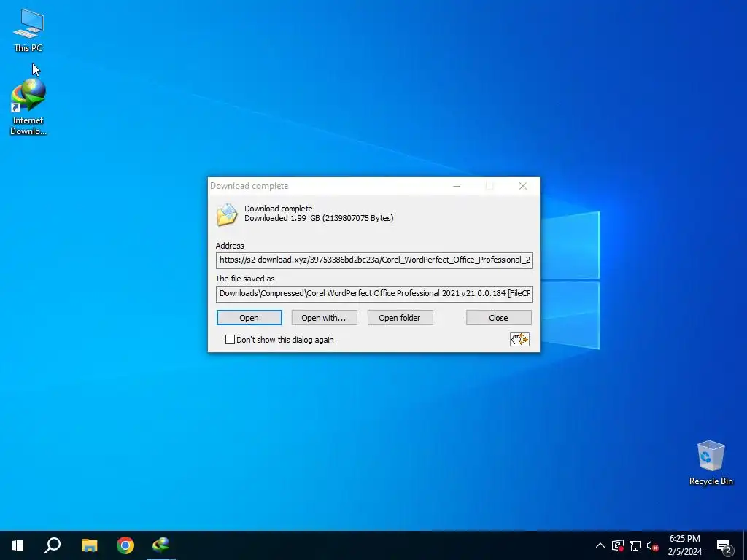Click the security alert tray icon
The width and height of the screenshot is (747, 560).
[617, 545]
